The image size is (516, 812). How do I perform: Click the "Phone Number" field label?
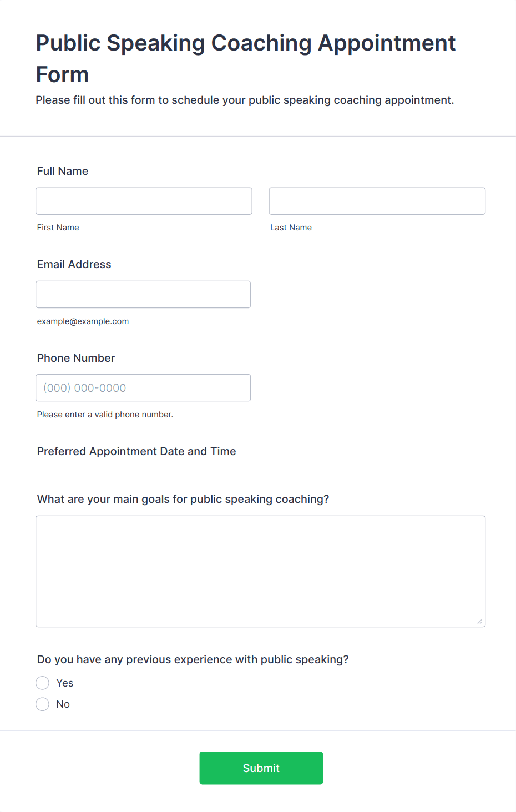pyautogui.click(x=76, y=358)
